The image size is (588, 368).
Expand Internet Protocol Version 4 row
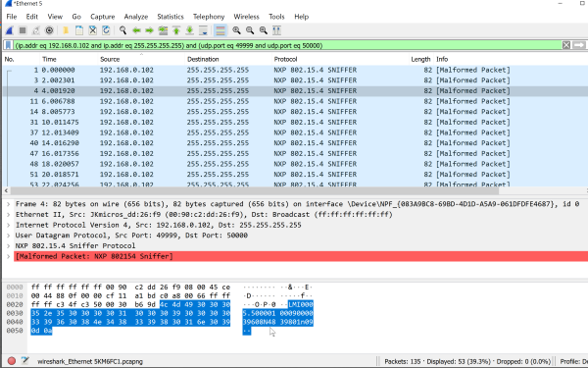[8, 225]
